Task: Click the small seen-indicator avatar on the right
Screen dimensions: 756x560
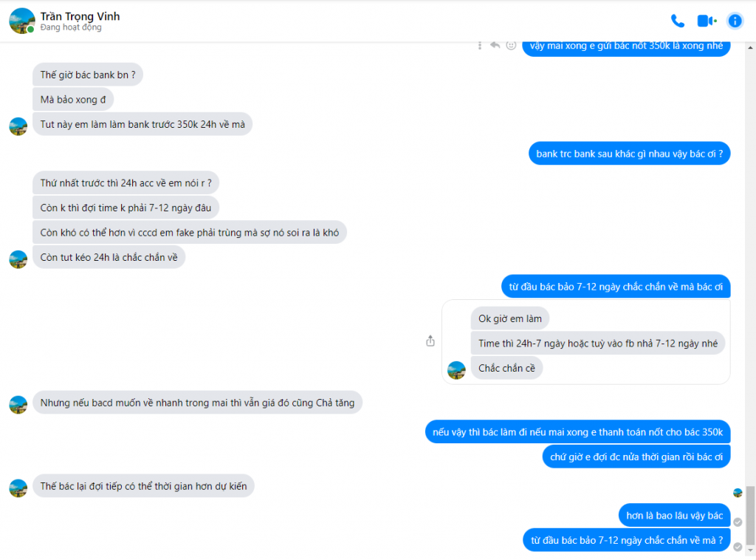Action: pos(737,493)
